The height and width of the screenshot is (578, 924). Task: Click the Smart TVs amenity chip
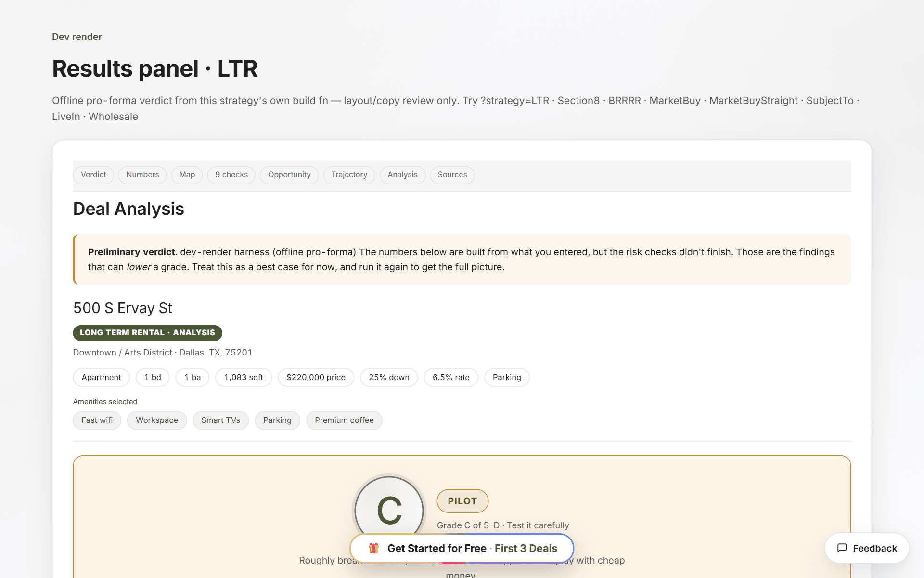(220, 420)
